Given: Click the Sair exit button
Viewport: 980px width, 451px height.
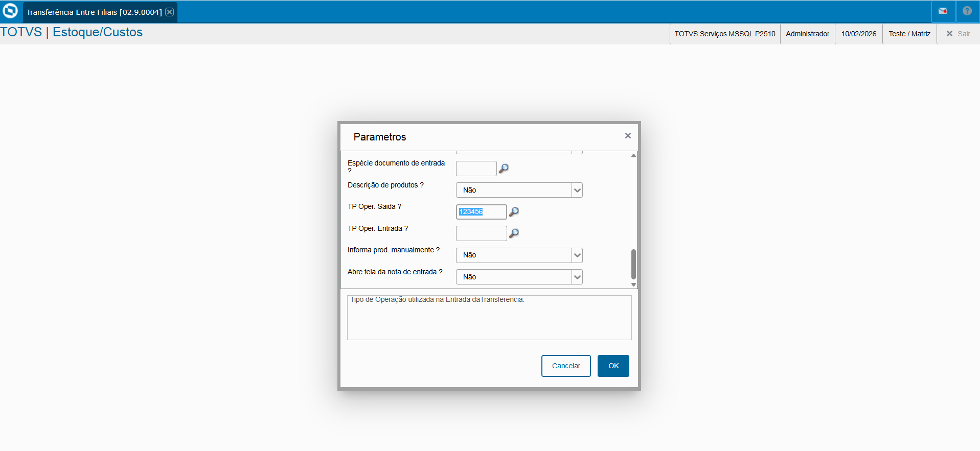Looking at the screenshot, I should pyautogui.click(x=958, y=34).
